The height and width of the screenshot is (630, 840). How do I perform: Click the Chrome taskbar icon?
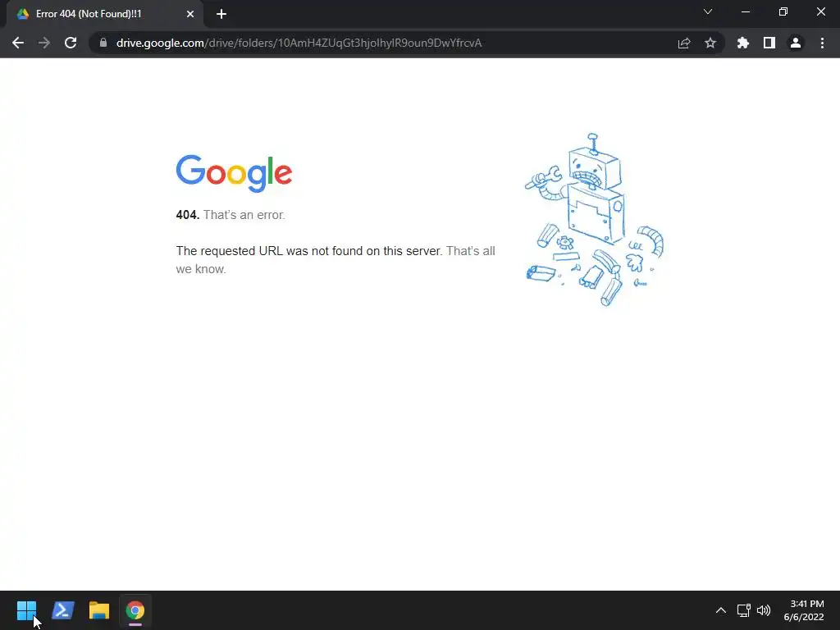pos(135,610)
